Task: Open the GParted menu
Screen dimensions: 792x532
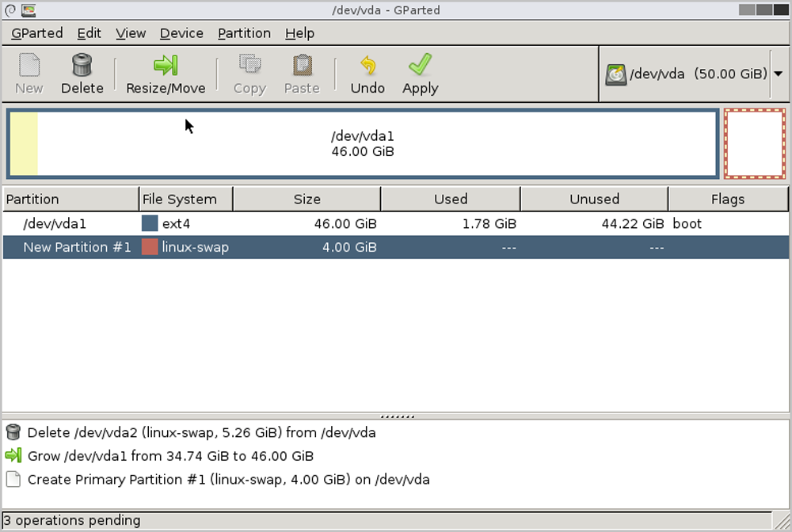Action: click(37, 33)
